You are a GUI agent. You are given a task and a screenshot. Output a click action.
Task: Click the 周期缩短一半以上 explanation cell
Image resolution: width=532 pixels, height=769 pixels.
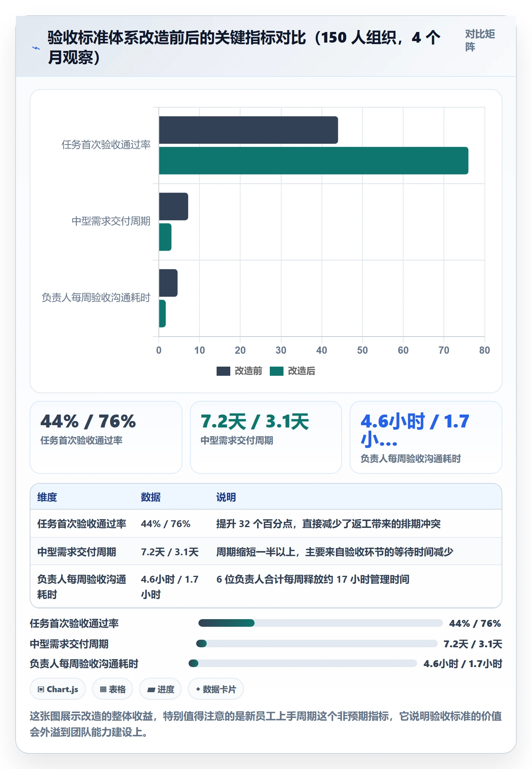(335, 552)
